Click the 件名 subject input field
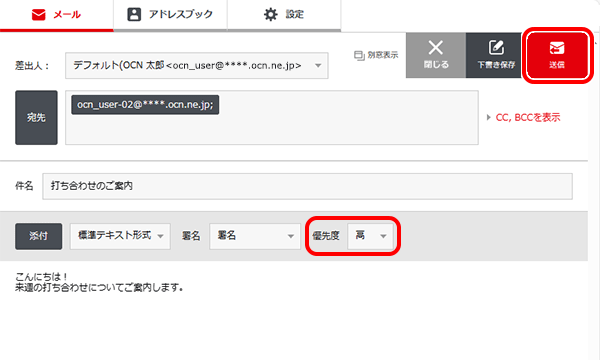Screen dimensions: 600x360 [x=307, y=186]
